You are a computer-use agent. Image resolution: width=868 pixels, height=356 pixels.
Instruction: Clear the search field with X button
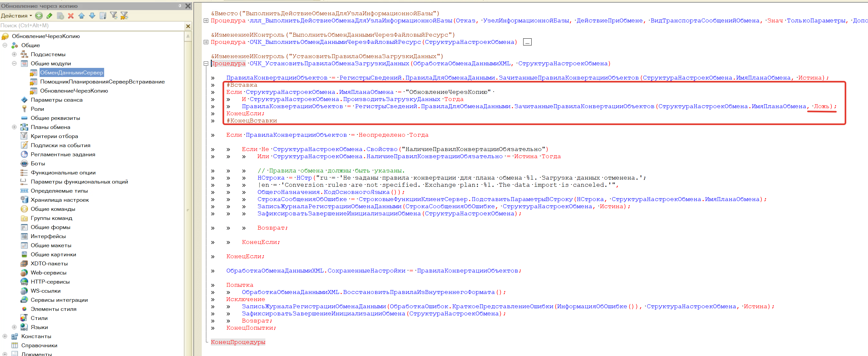coord(188,26)
